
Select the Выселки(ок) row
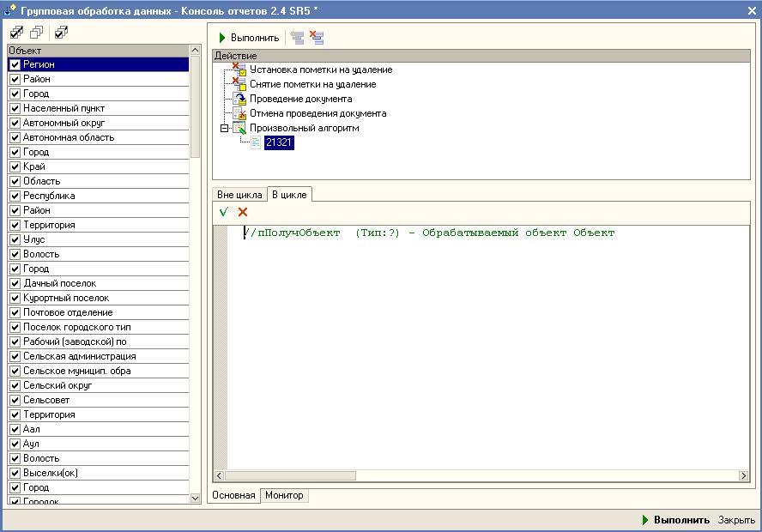[x=99, y=473]
